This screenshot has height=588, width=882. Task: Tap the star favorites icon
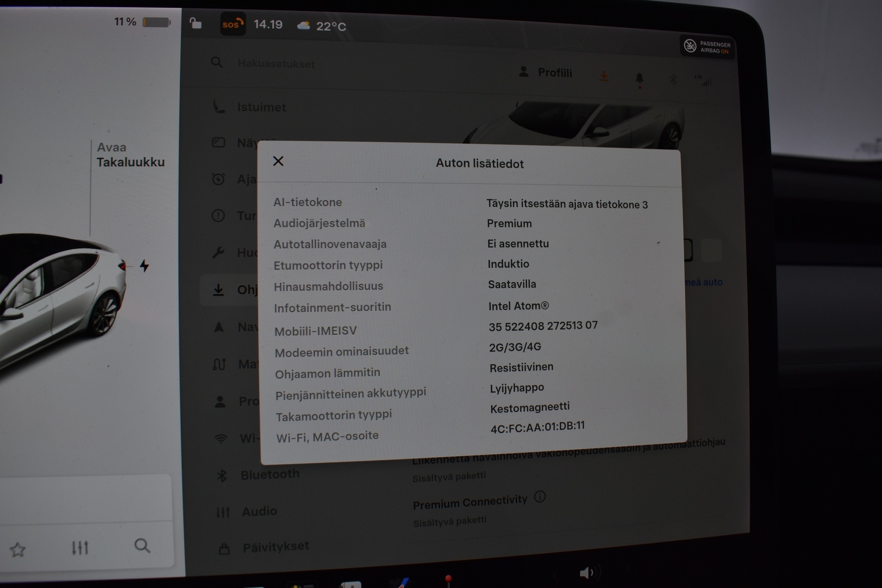point(18,550)
